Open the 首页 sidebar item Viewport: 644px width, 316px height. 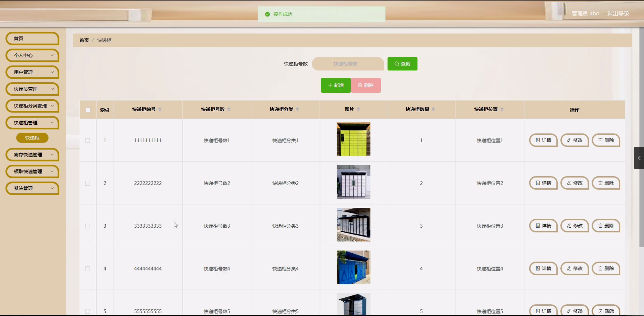[x=32, y=39]
